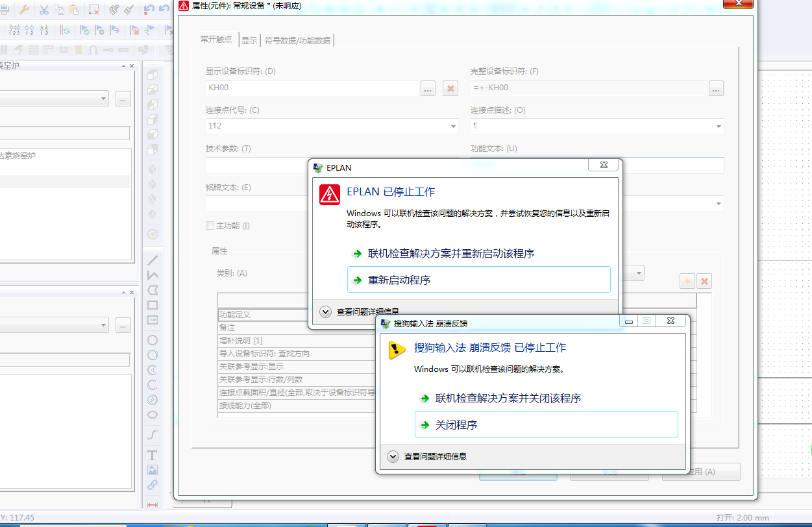Switch to 符号数据/功能数据 tab
Viewport: 812px width, 527px height.
click(x=297, y=40)
